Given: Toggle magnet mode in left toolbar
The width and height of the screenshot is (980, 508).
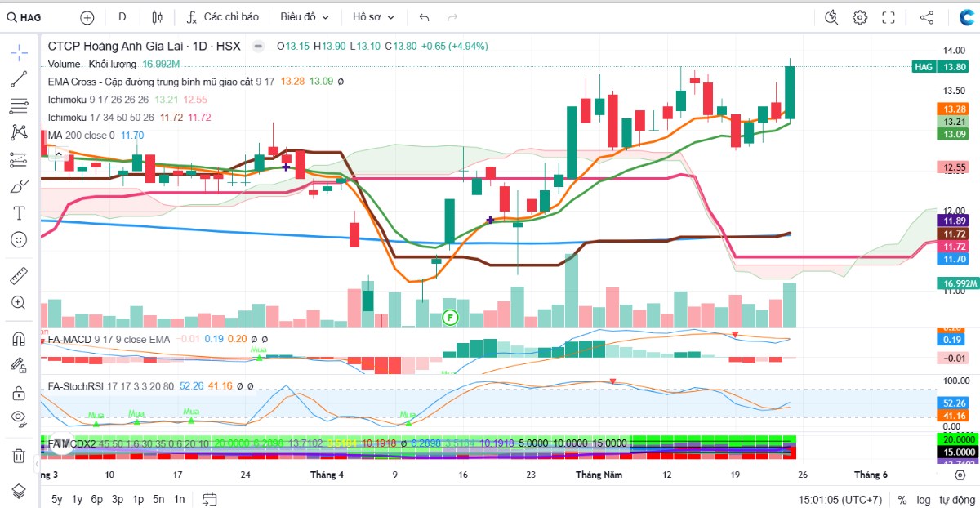Looking at the screenshot, I should 19,338.
